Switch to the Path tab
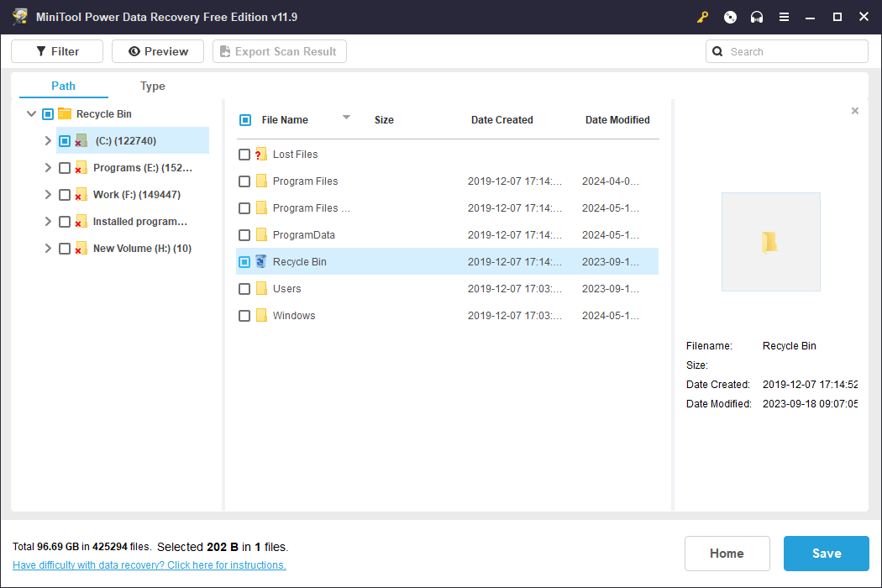Screen dimensions: 882x588 pyautogui.click(x=63, y=86)
